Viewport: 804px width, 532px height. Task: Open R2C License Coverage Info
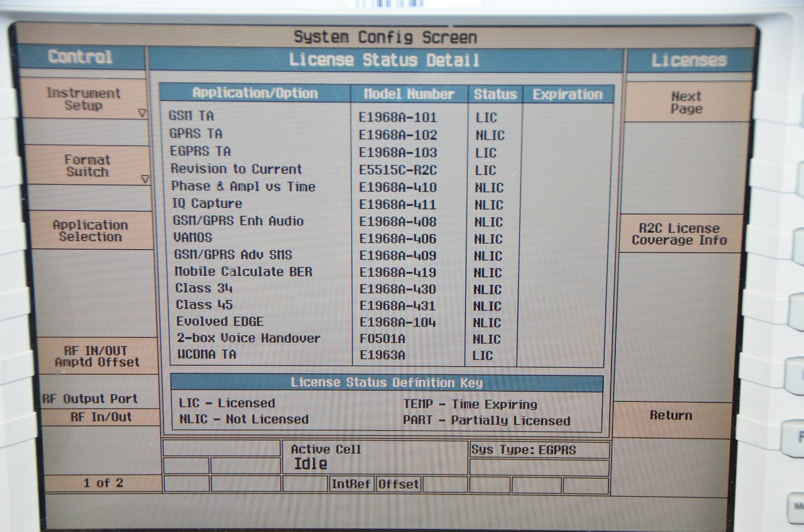pyautogui.click(x=679, y=234)
